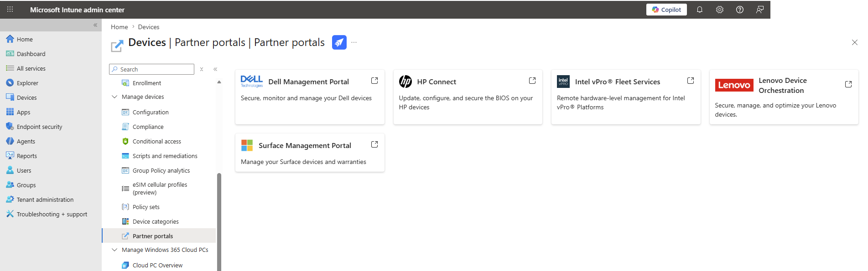This screenshot has height=271, width=868.
Task: Open the All services list icon
Action: pos(10,68)
